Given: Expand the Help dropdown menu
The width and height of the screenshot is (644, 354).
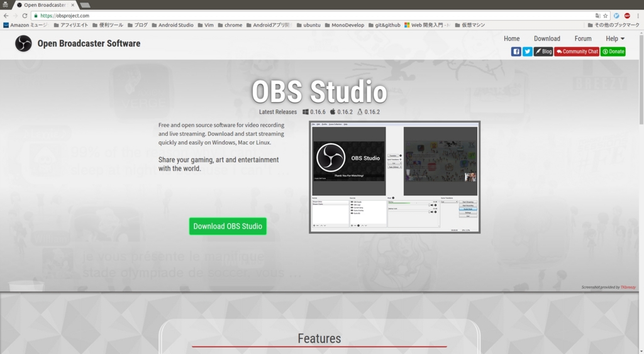Looking at the screenshot, I should (615, 38).
